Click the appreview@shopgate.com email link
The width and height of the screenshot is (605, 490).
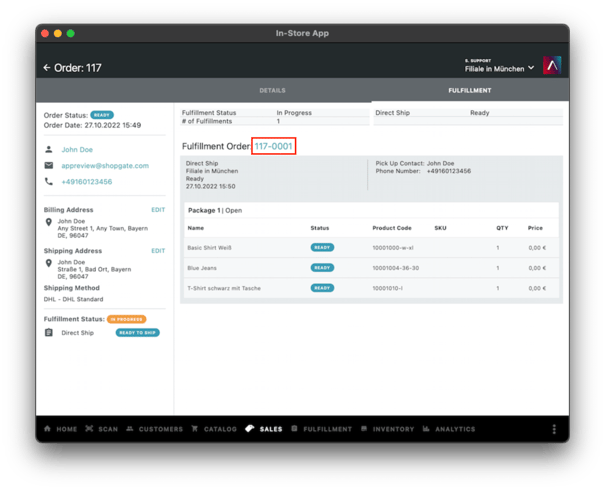click(105, 166)
